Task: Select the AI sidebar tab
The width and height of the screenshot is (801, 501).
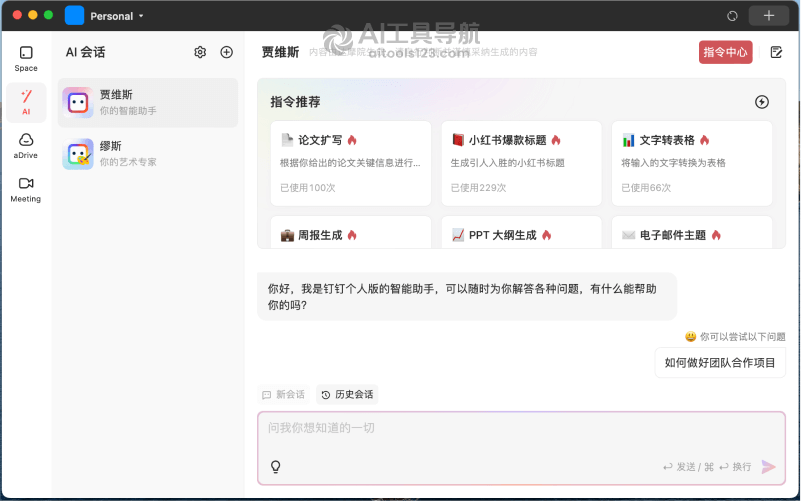Action: (26, 103)
